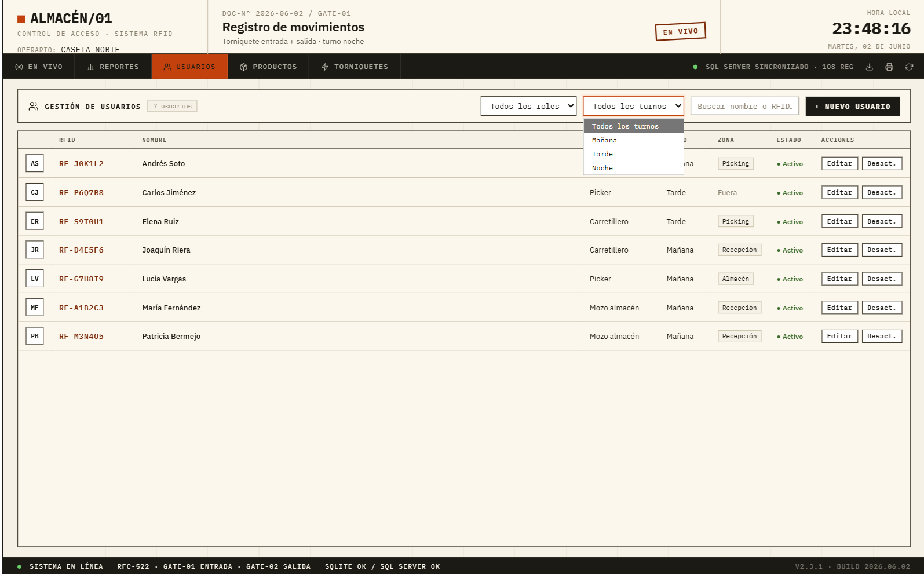
Task: Edit user Carlos Jiménez
Action: [839, 192]
